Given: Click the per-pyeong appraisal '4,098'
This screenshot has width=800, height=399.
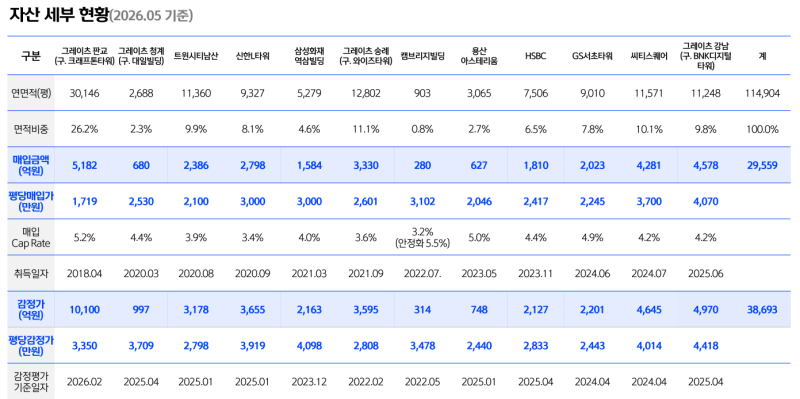Looking at the screenshot, I should [x=309, y=345].
